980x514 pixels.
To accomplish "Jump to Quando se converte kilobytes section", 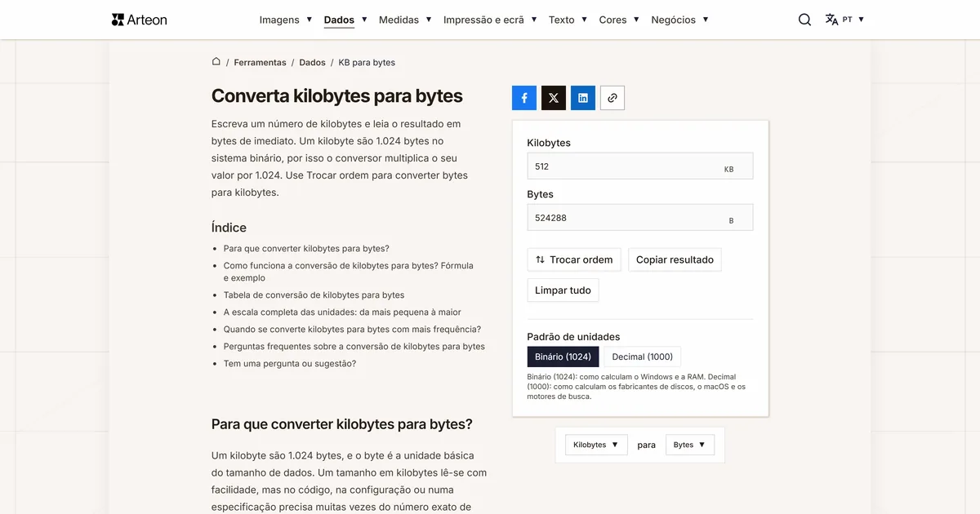I will click(352, 329).
